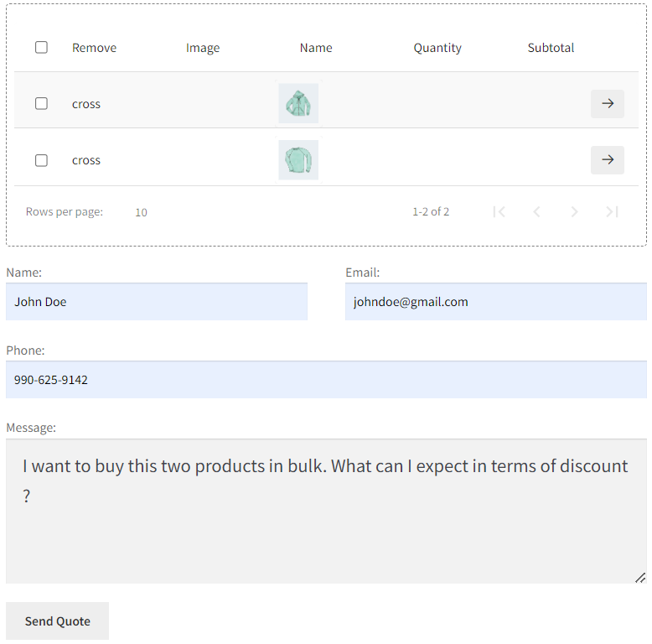Viewport: 652px width, 644px height.
Task: Click cross to remove the sweatshirt item
Action: [x=86, y=160]
